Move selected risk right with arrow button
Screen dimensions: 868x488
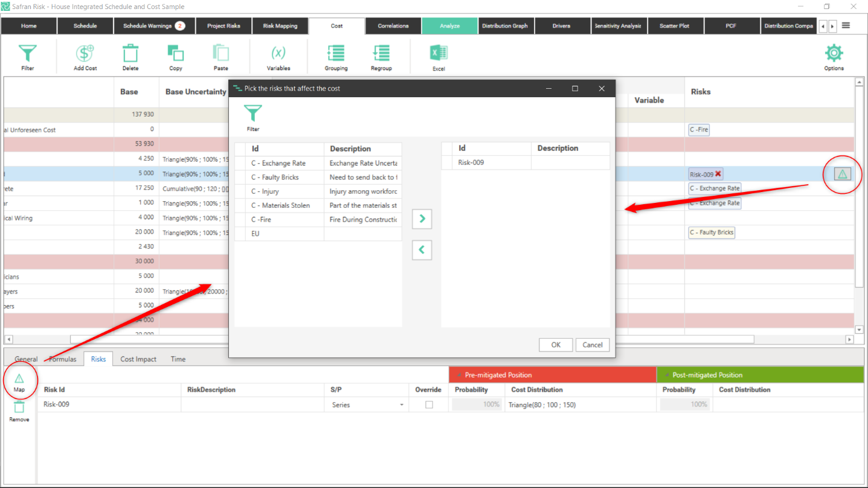coord(422,219)
